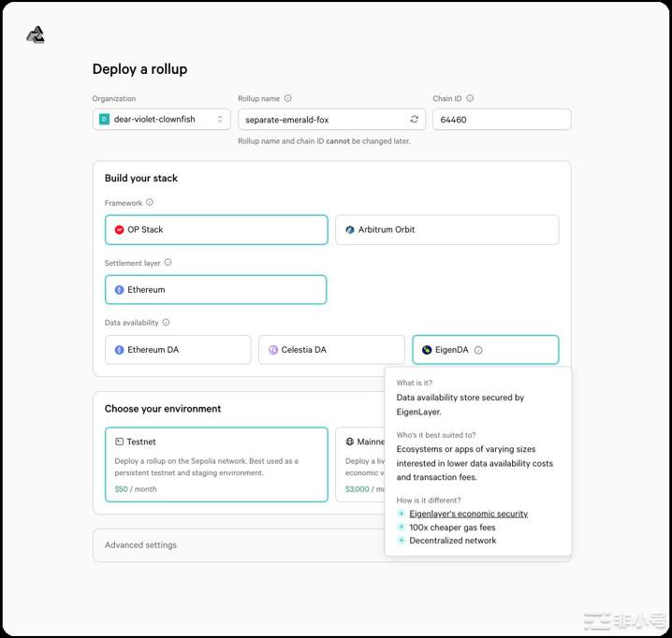672x638 pixels.
Task: Open the Organization dropdown dear-violet-clownfish
Action: 162,119
